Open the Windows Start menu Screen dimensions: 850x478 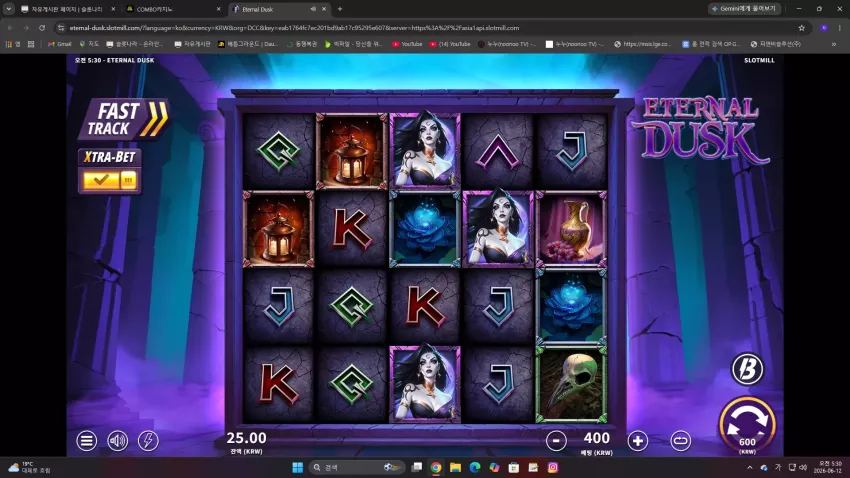[x=298, y=467]
